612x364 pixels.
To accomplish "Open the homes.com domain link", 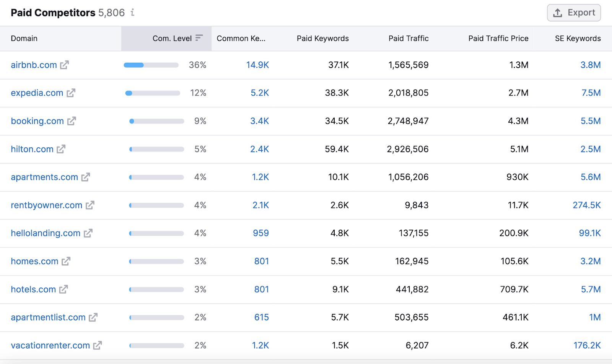I will [x=34, y=261].
